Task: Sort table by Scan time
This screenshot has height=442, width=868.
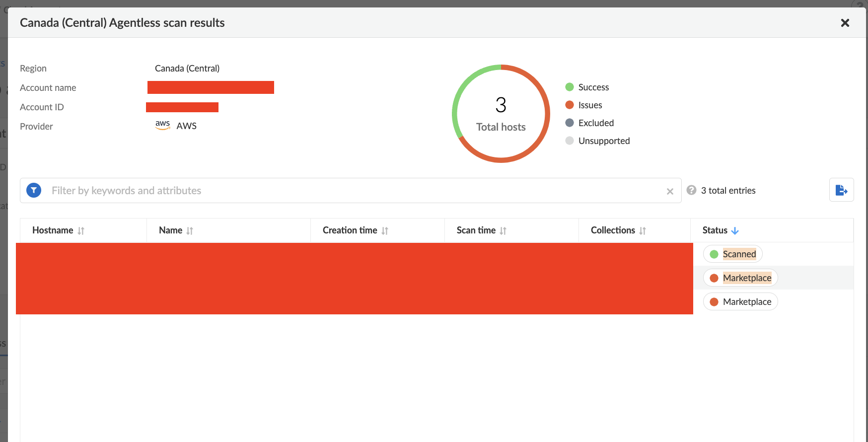Action: [x=503, y=230]
